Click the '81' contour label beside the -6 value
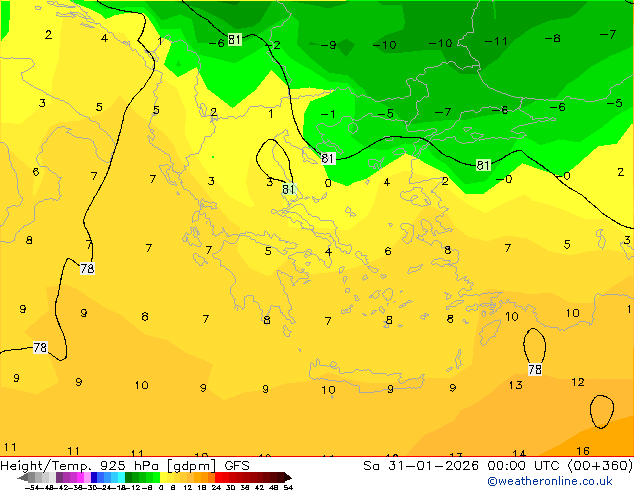634x490 pixels. [x=235, y=40]
